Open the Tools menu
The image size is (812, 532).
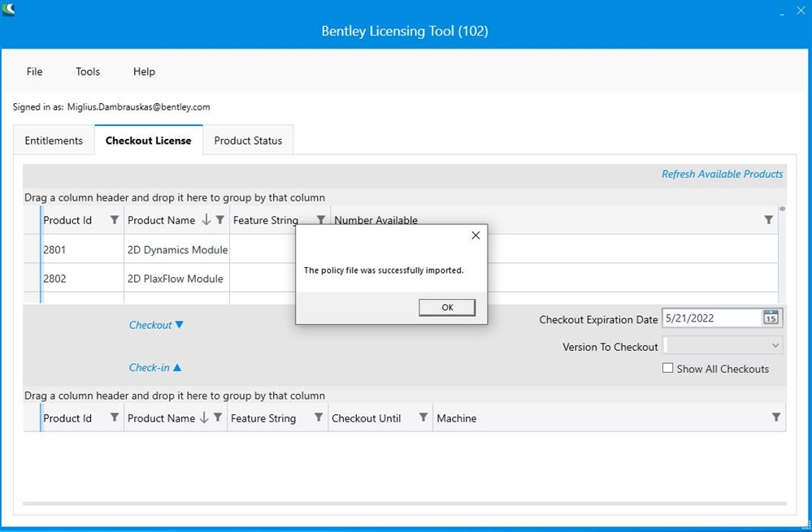pyautogui.click(x=88, y=71)
